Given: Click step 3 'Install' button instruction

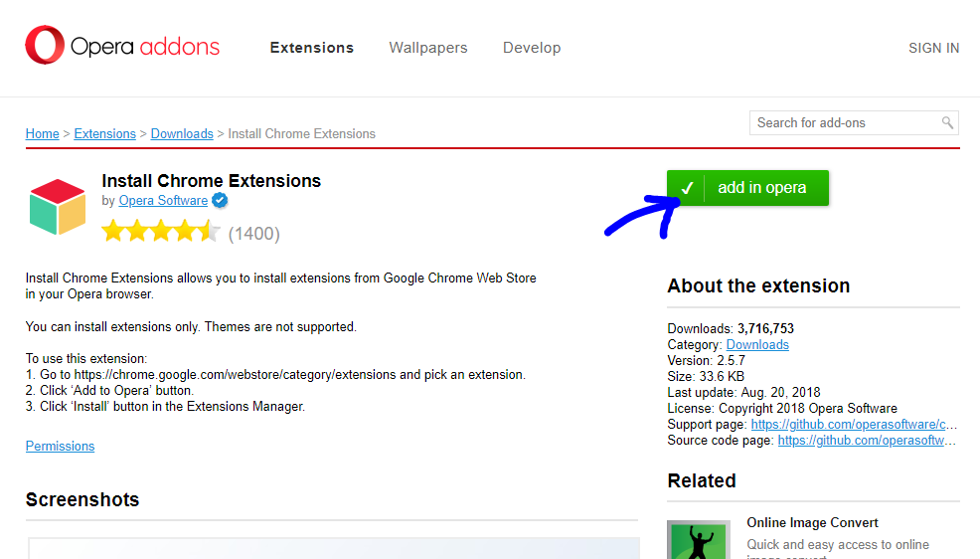Looking at the screenshot, I should 166,407.
